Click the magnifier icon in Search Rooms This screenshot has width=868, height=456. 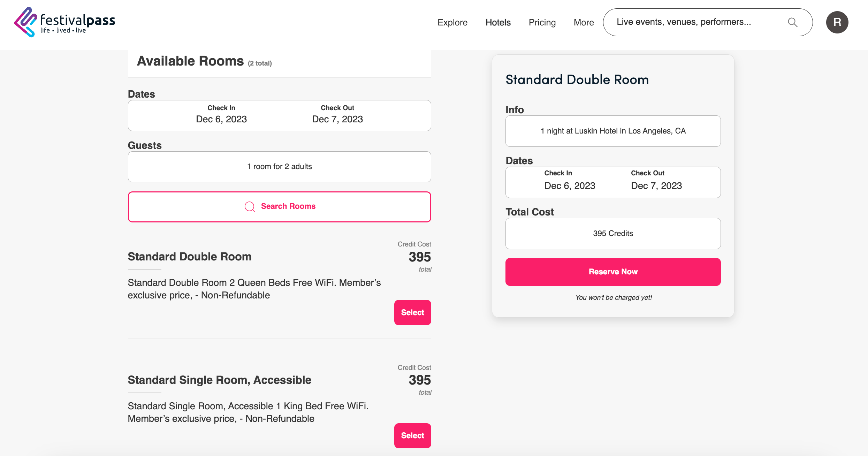[250, 206]
